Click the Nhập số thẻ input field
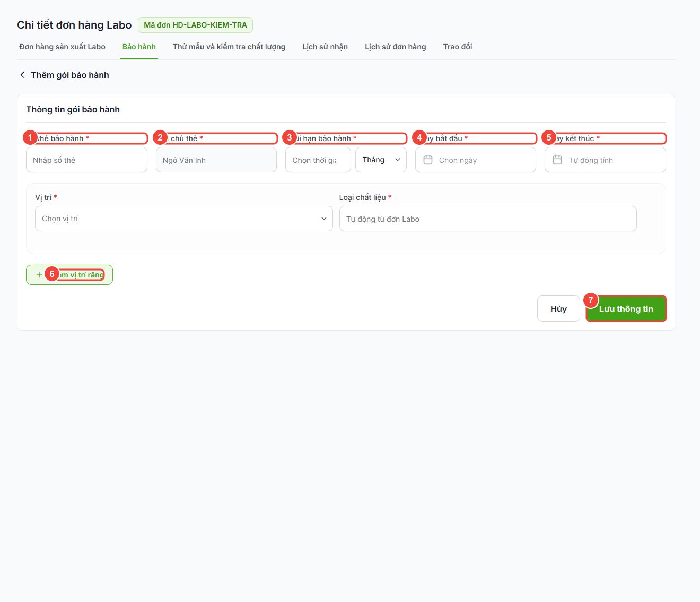This screenshot has width=700, height=602. click(x=86, y=160)
